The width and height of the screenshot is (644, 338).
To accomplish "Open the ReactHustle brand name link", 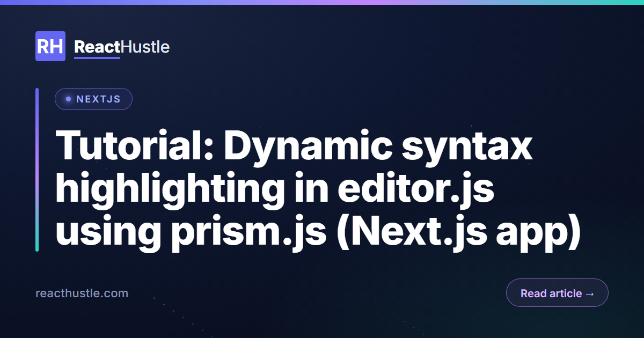I will [x=122, y=47].
